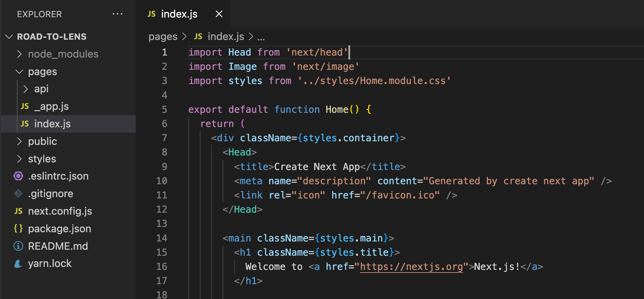Close the index.js editor tab
The width and height of the screenshot is (644, 299).
[x=219, y=14]
